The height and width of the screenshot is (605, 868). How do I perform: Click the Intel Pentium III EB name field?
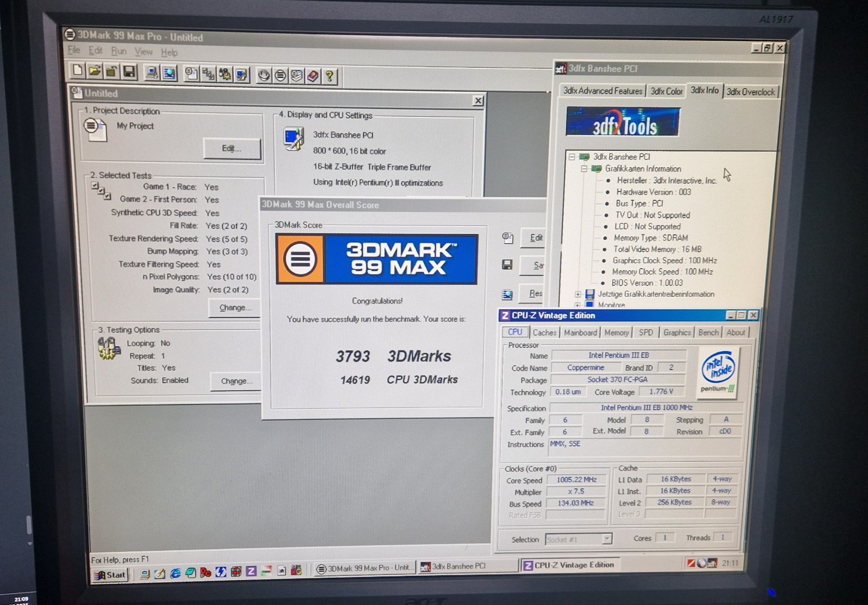pyautogui.click(x=618, y=355)
